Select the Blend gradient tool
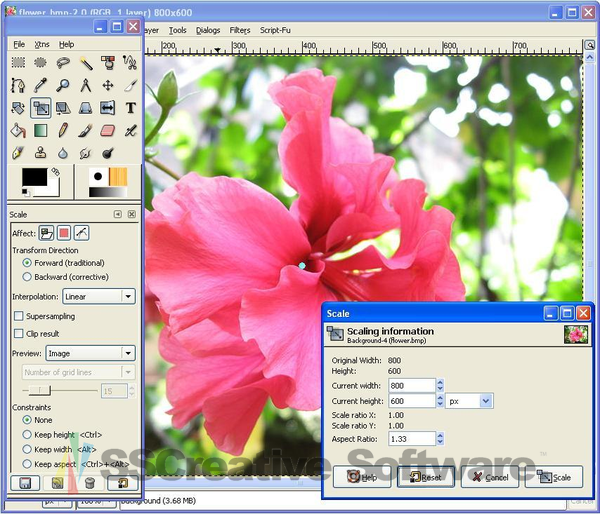Viewport: 600px width, 514px height. coord(40,131)
